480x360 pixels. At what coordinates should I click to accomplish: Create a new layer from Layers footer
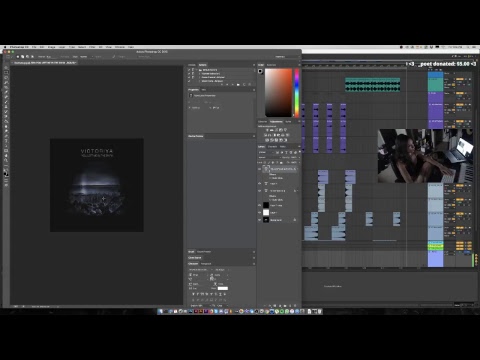tap(290, 305)
